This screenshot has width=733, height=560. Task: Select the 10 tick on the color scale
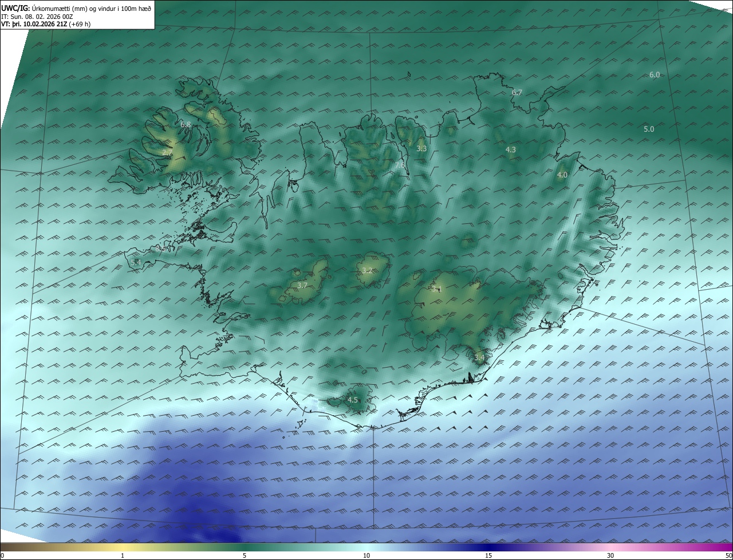click(x=366, y=555)
